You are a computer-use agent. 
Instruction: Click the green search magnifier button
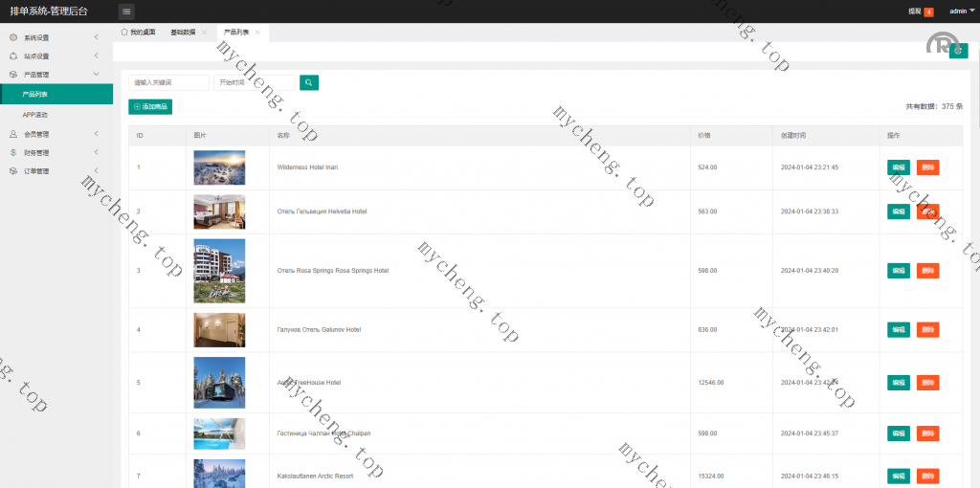308,83
